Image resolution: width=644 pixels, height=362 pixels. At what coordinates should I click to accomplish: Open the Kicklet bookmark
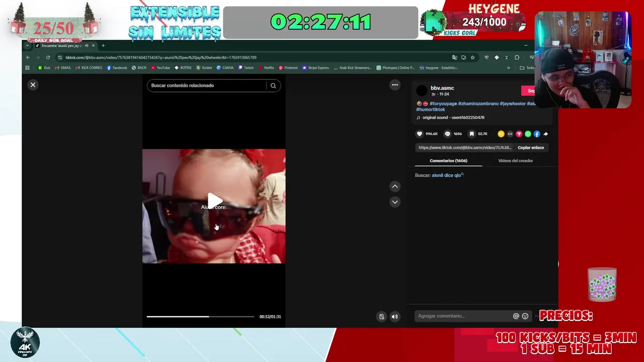[x=204, y=68]
